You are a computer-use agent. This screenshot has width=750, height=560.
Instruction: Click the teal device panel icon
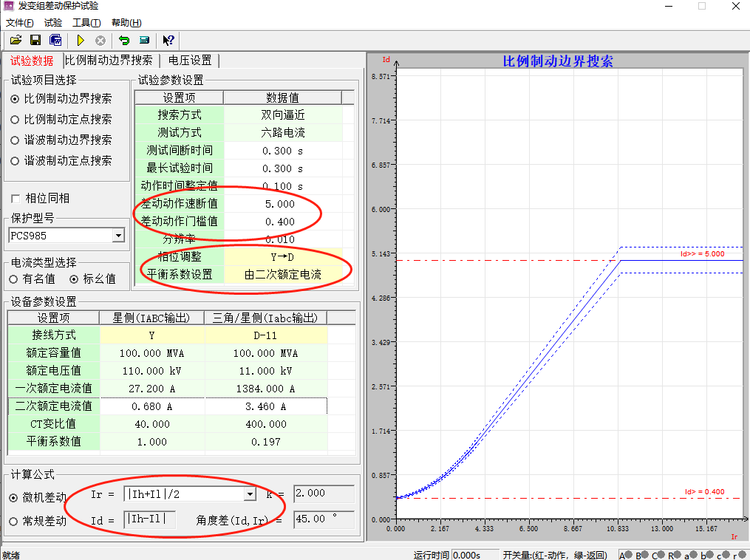(144, 40)
